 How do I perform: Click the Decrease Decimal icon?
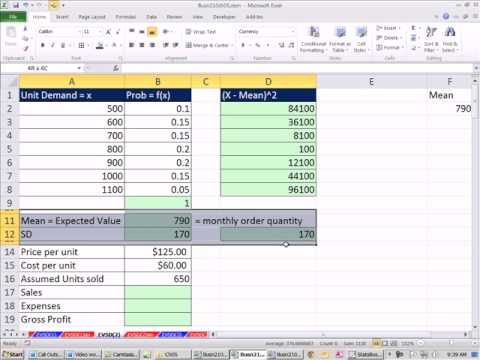[291, 45]
